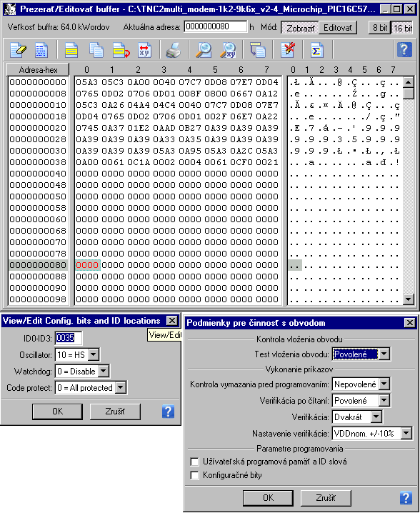
Task: Open help in Podmienky dialog
Action: (x=406, y=498)
